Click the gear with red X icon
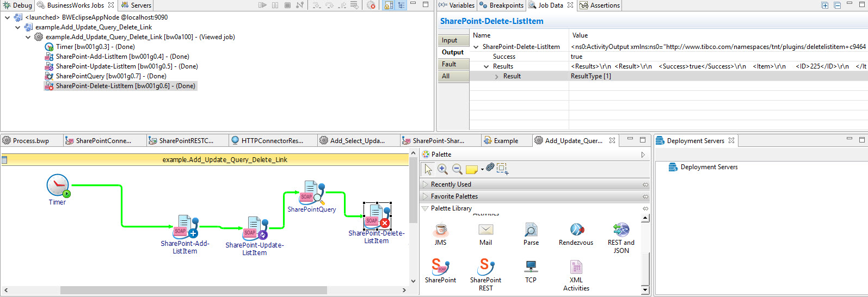 pyautogui.click(x=371, y=5)
